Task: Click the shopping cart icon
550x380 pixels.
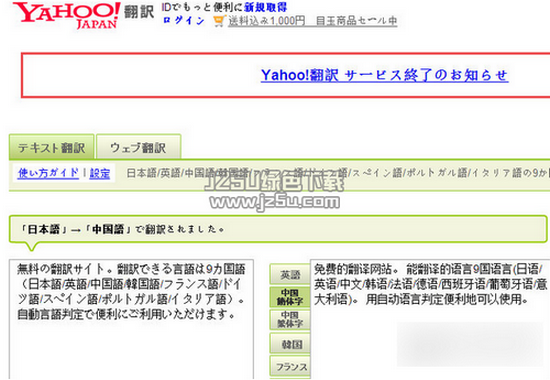Action: coord(219,21)
